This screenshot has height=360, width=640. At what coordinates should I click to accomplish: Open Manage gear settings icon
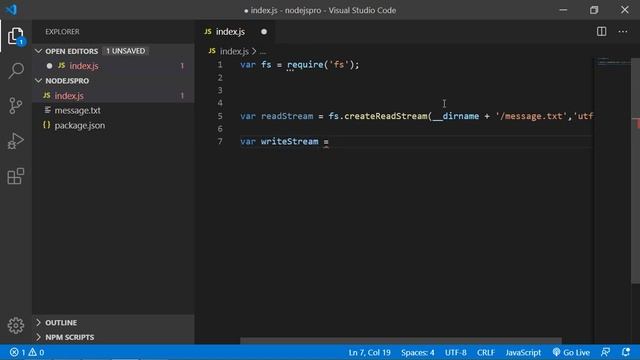[16, 325]
